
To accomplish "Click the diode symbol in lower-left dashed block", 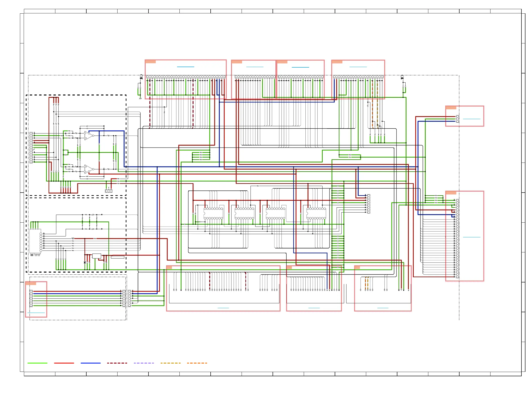I will 85,262.
